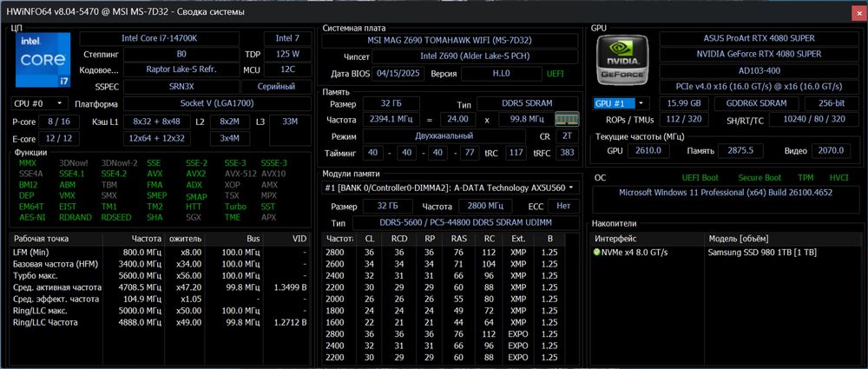
Task: Click the B0 stepping value
Action: tap(181, 55)
